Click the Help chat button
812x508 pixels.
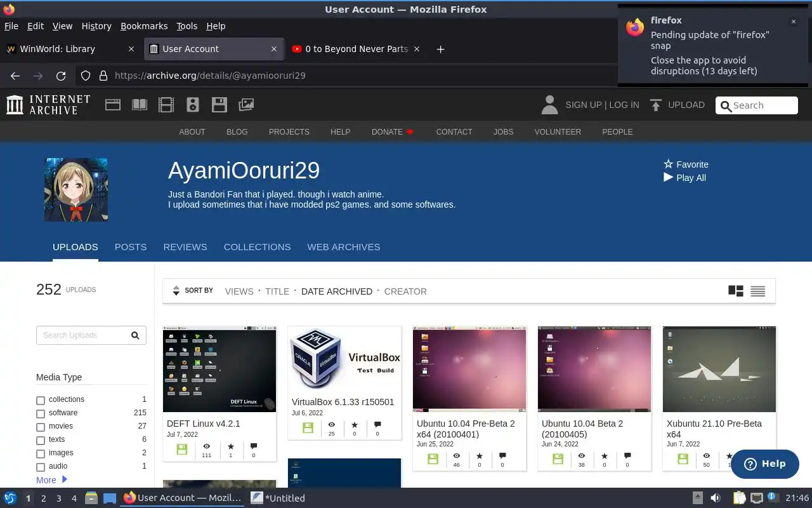point(764,464)
